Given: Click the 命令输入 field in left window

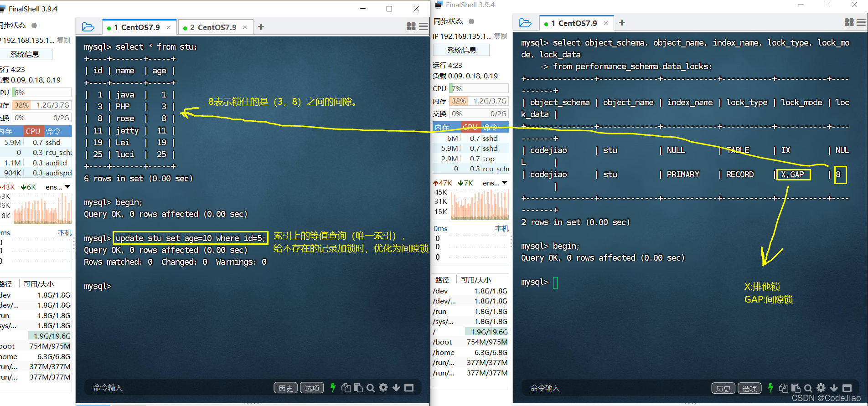Looking at the screenshot, I should 178,388.
